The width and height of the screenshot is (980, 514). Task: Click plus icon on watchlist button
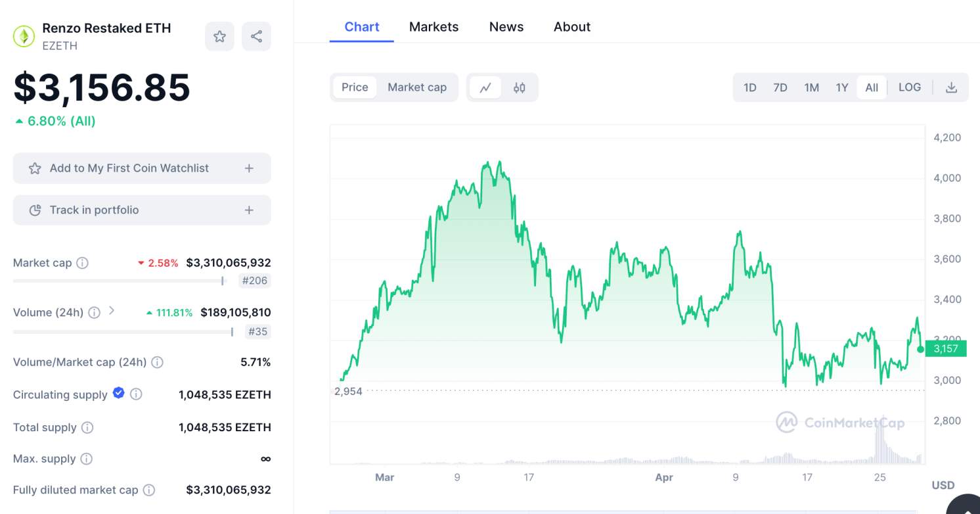[x=249, y=168]
